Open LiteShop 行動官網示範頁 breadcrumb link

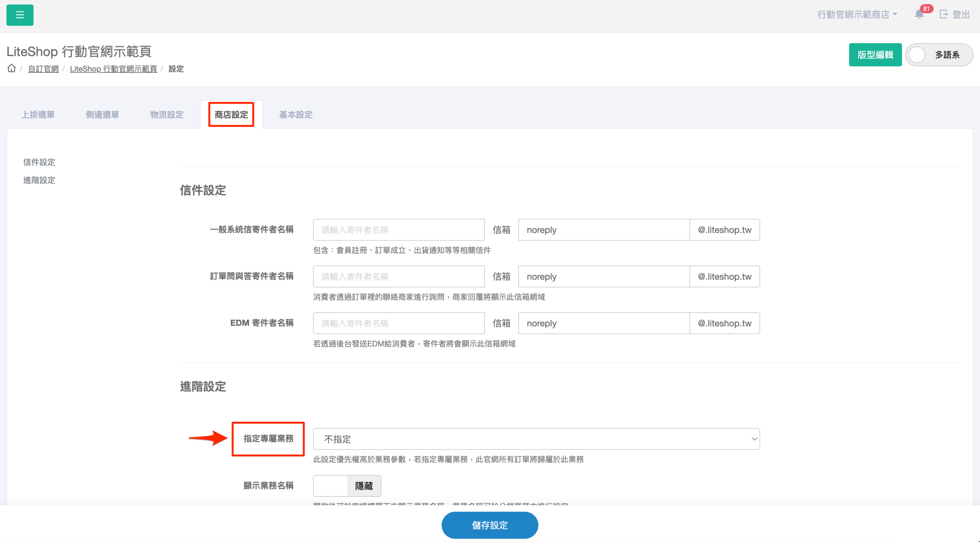113,69
